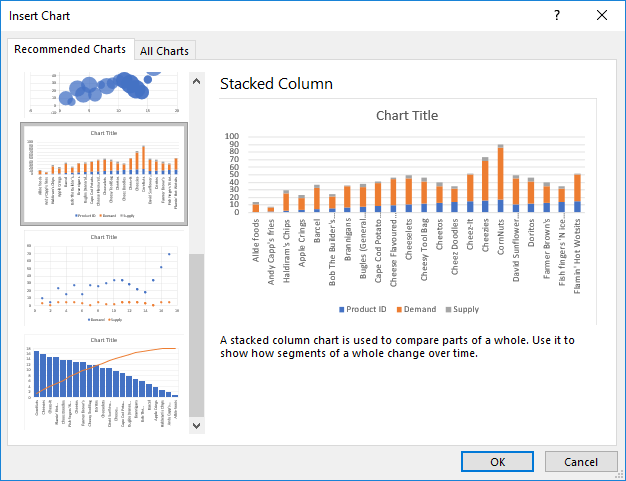
Task: Click the Stacked Column heading text
Action: [276, 83]
